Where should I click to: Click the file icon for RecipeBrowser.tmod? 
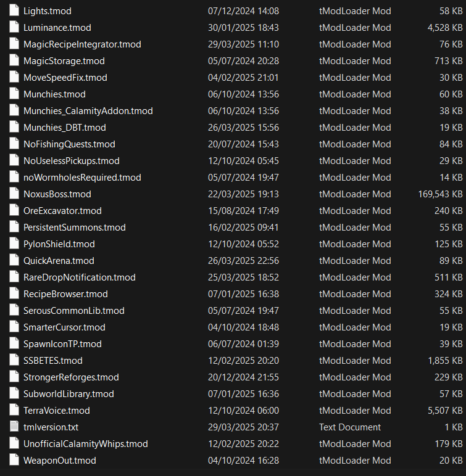(14, 293)
